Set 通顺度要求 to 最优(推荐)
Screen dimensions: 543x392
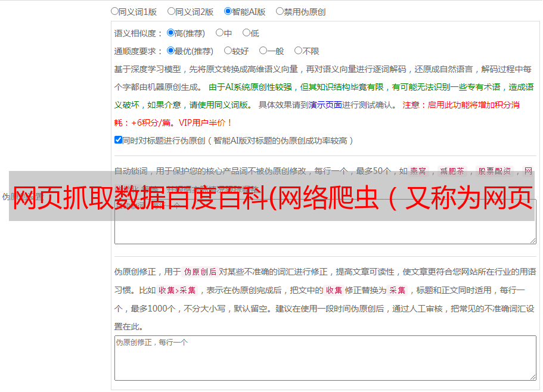pos(170,51)
